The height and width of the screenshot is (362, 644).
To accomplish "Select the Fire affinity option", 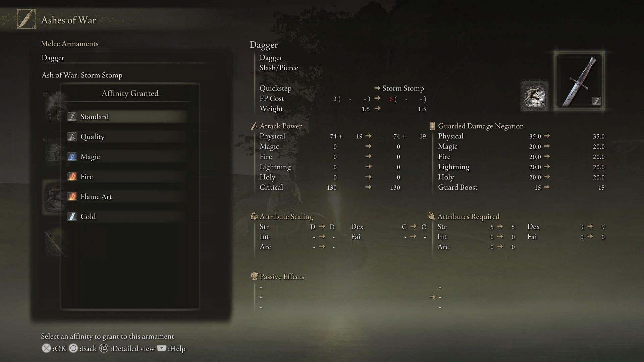I will [x=86, y=176].
